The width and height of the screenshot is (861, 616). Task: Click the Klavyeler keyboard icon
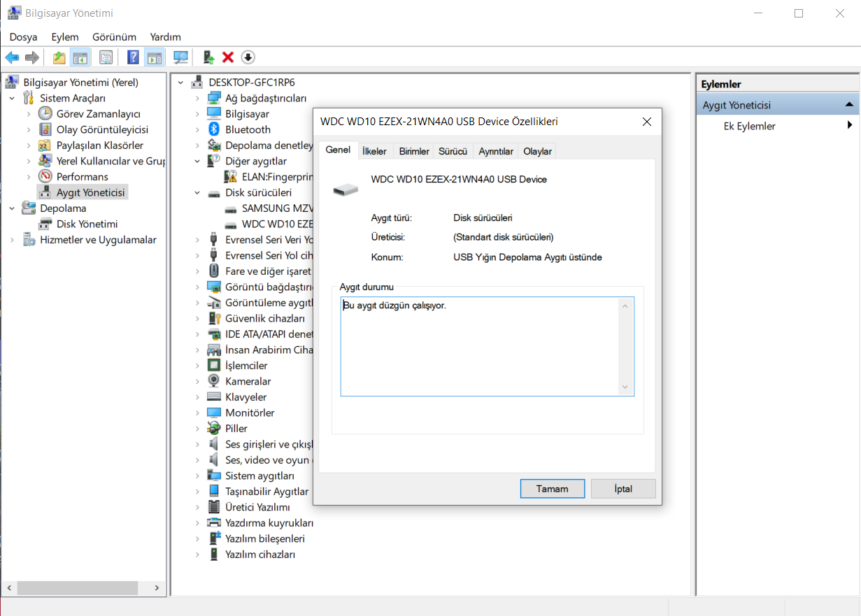(214, 397)
